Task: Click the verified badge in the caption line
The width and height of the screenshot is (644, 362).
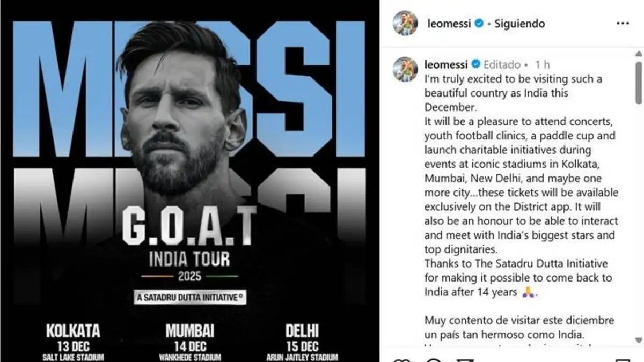Action: point(475,64)
